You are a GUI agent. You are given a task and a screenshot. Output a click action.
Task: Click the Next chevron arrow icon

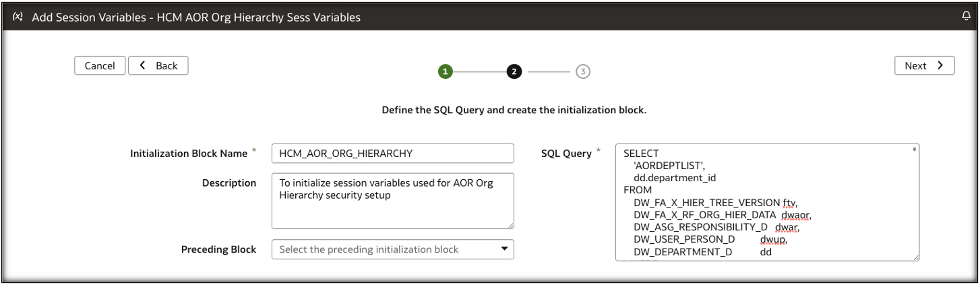pyautogui.click(x=941, y=65)
